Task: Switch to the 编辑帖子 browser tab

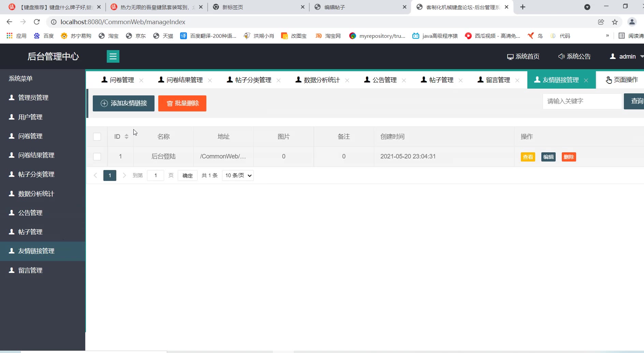Action: [360, 7]
